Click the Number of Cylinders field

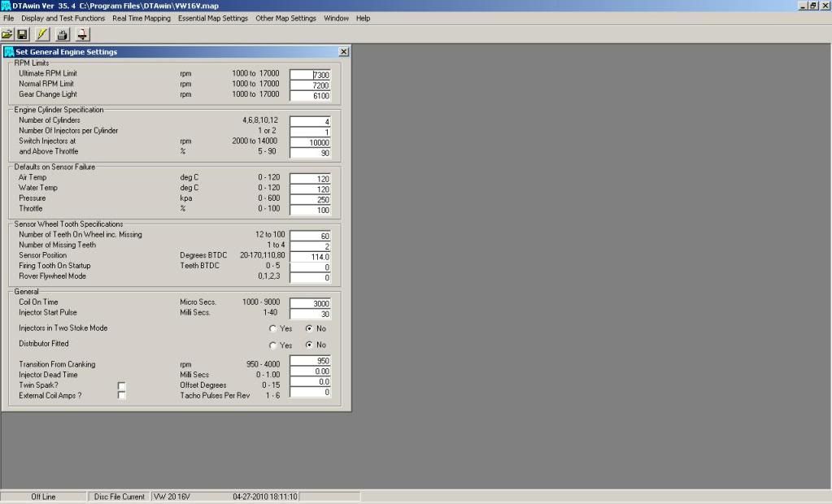pos(310,121)
